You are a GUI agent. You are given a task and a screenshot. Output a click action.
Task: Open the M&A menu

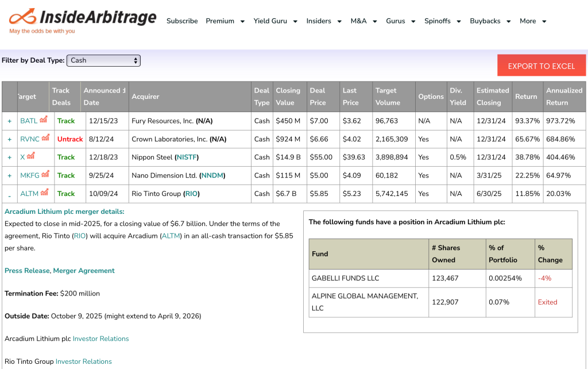click(x=363, y=21)
